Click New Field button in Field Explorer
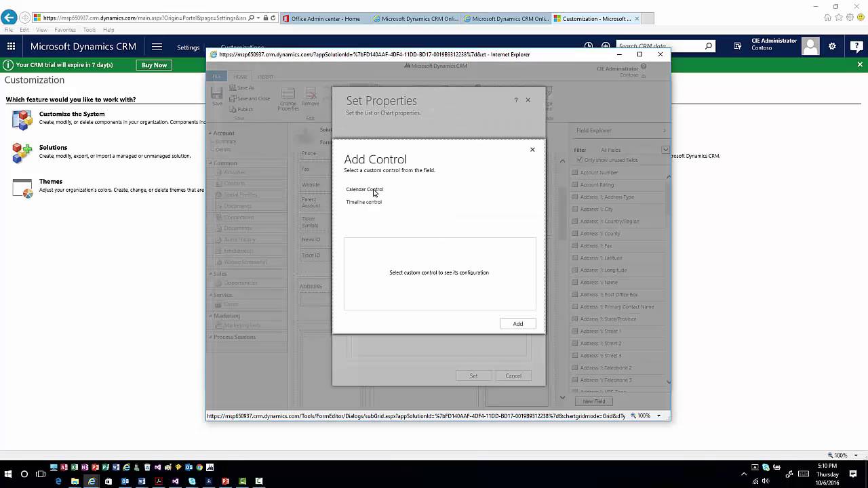The width and height of the screenshot is (868, 488). 594,401
